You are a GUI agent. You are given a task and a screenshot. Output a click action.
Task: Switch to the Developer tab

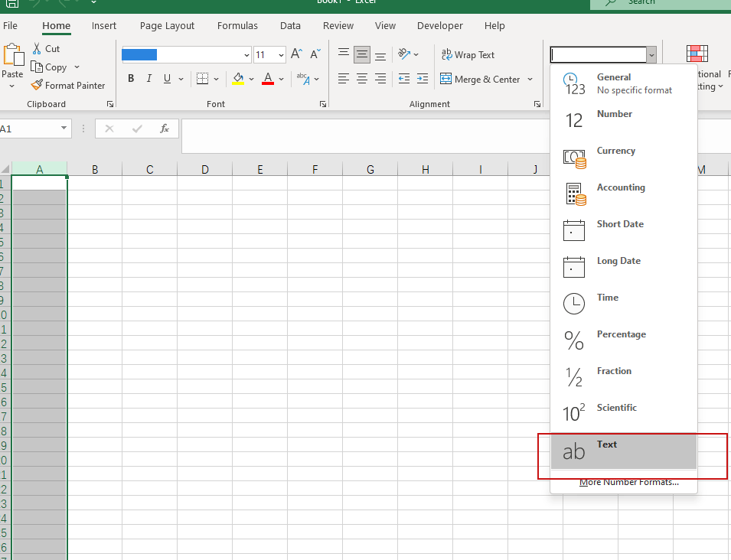439,25
